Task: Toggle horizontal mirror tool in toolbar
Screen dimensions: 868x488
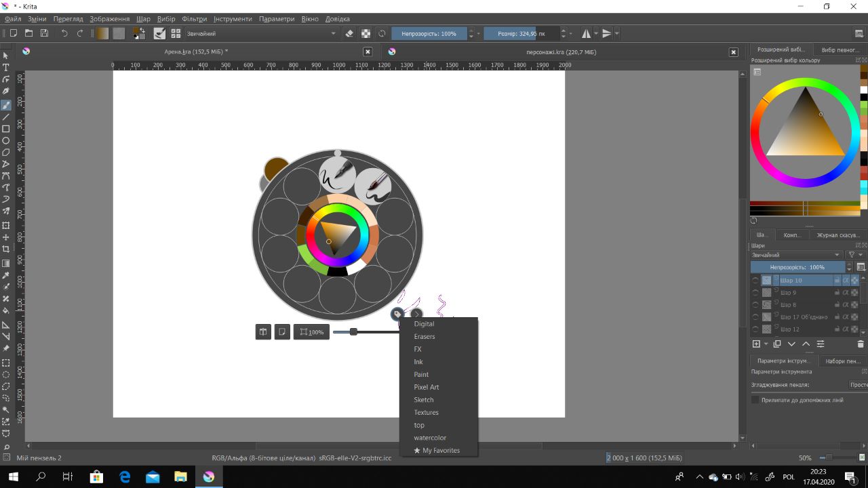Action: (x=587, y=33)
